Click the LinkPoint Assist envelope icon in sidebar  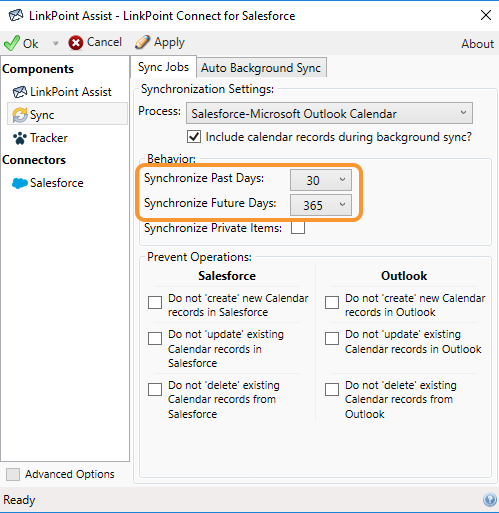tap(20, 92)
